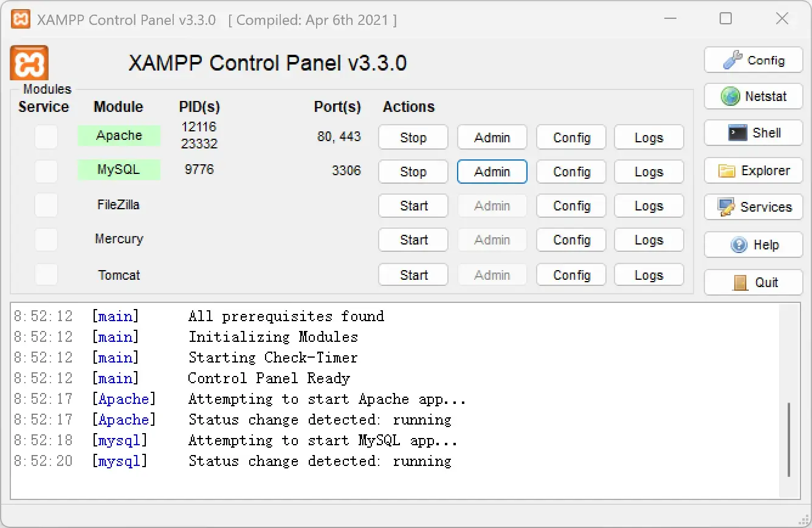Open Apache Config options

click(571, 137)
